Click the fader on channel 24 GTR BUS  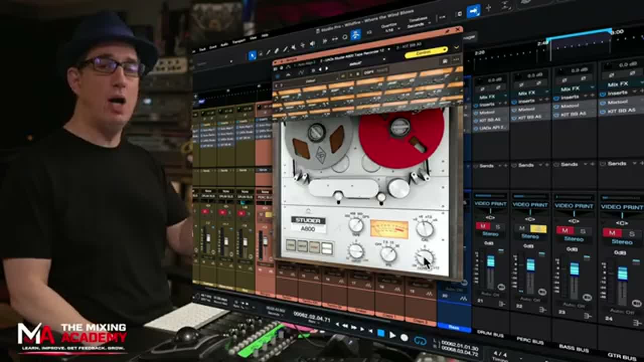click(x=622, y=274)
